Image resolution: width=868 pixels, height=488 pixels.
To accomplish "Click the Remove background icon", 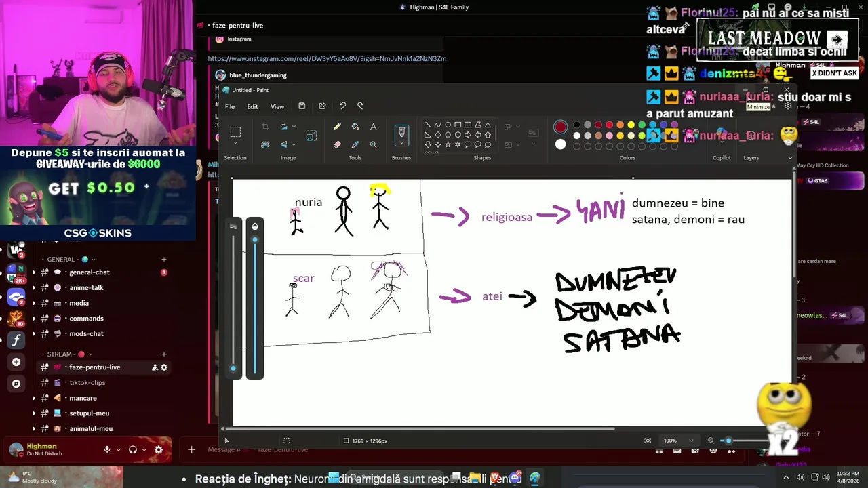I will [x=265, y=144].
